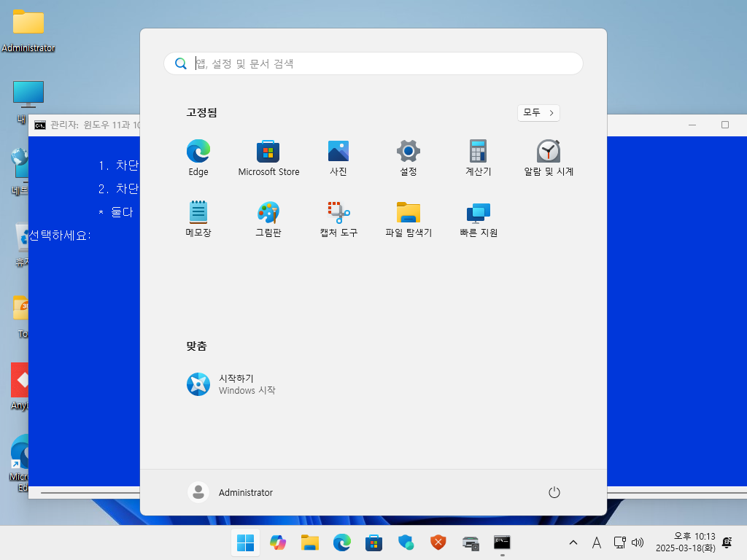
Task: Open the orange shield X taskbar app
Action: click(x=438, y=542)
